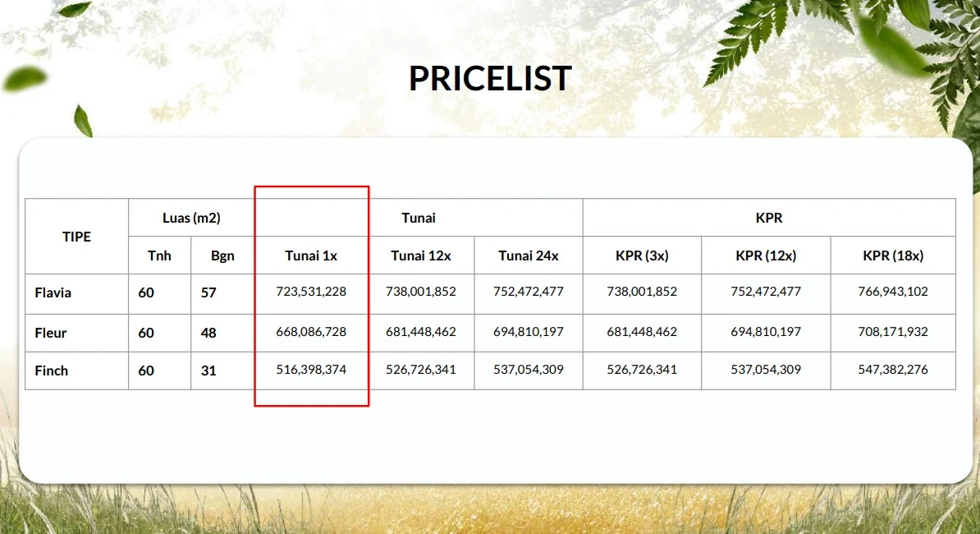Click the Tunai 12x column header
This screenshot has height=534, width=980.
[x=421, y=255]
